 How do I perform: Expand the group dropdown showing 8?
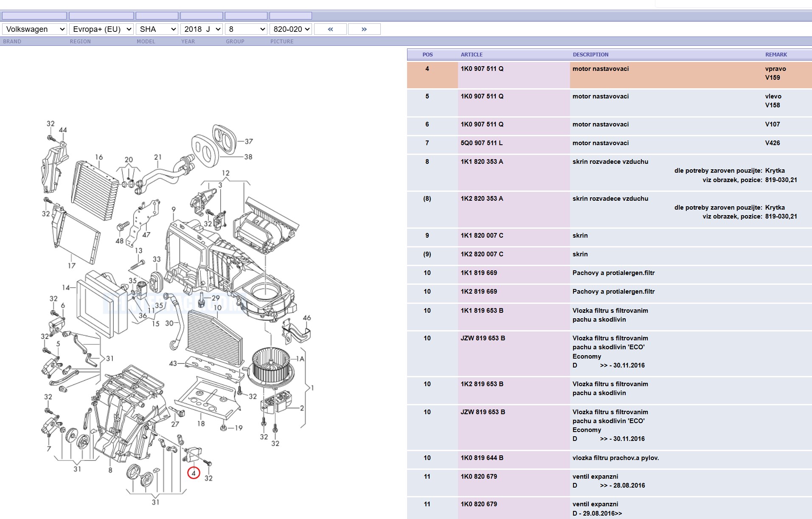click(x=247, y=29)
